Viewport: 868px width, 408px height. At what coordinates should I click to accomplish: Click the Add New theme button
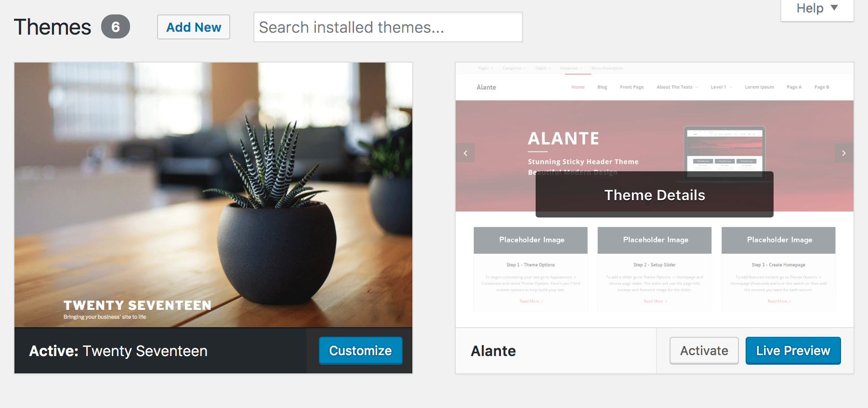click(x=194, y=27)
